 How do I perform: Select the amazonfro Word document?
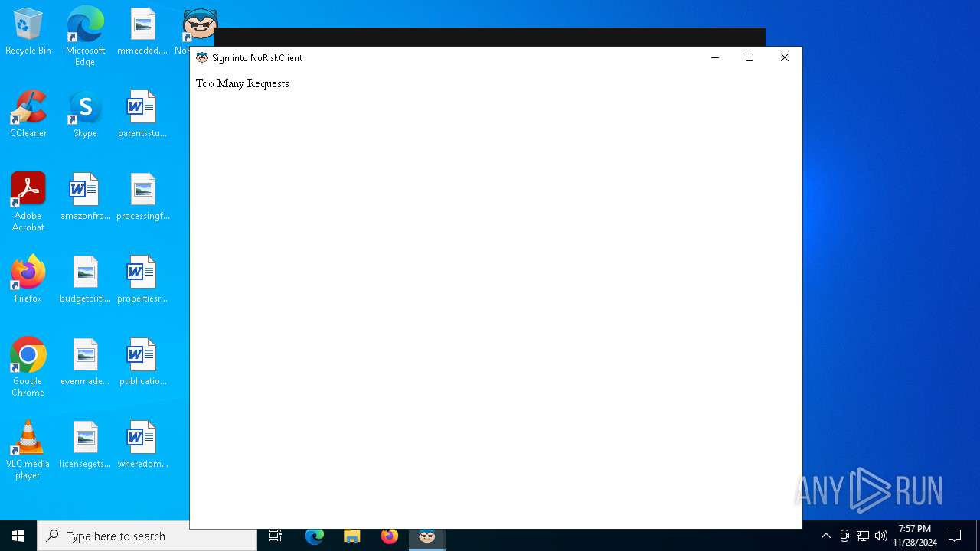[x=85, y=197]
